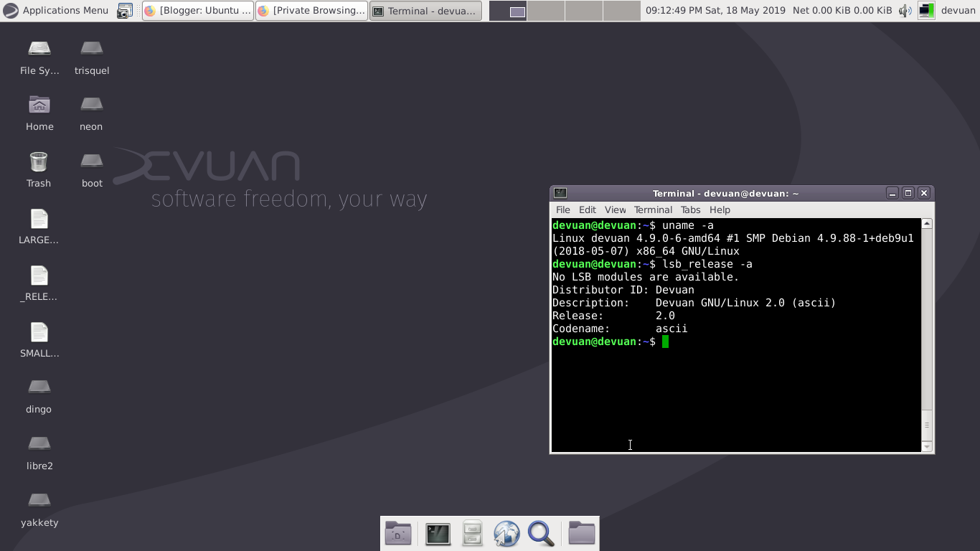This screenshot has height=551, width=980.
Task: Open the Edit menu in the terminal
Action: click(x=588, y=209)
